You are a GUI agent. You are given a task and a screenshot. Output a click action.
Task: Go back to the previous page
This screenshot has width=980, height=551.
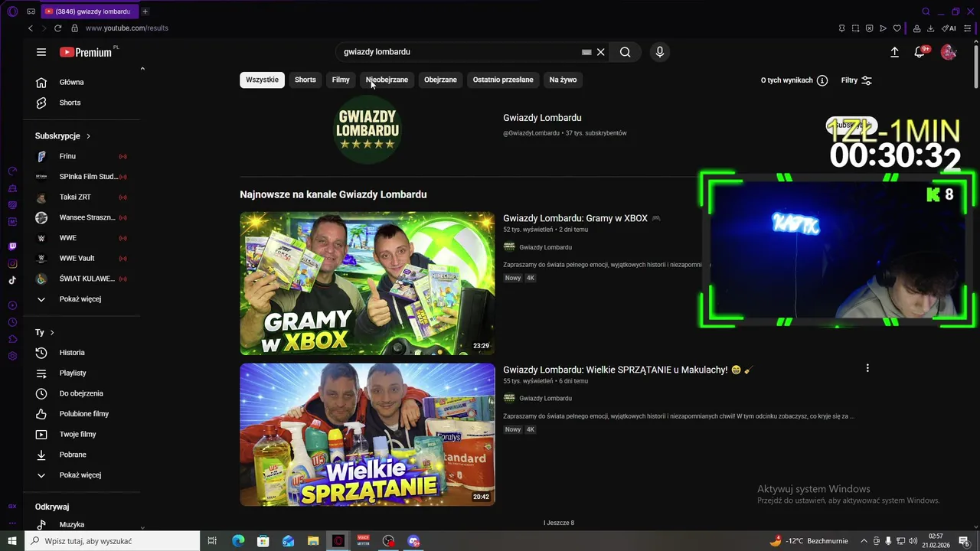pyautogui.click(x=31, y=28)
